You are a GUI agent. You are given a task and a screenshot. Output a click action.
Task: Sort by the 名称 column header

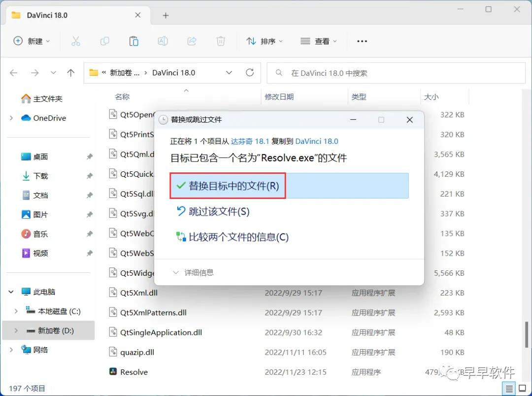[x=122, y=97]
